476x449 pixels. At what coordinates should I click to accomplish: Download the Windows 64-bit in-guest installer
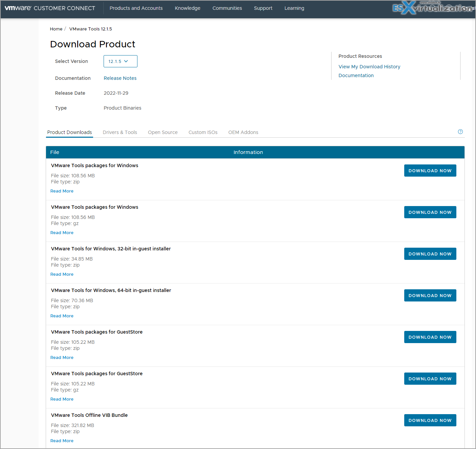tap(430, 295)
